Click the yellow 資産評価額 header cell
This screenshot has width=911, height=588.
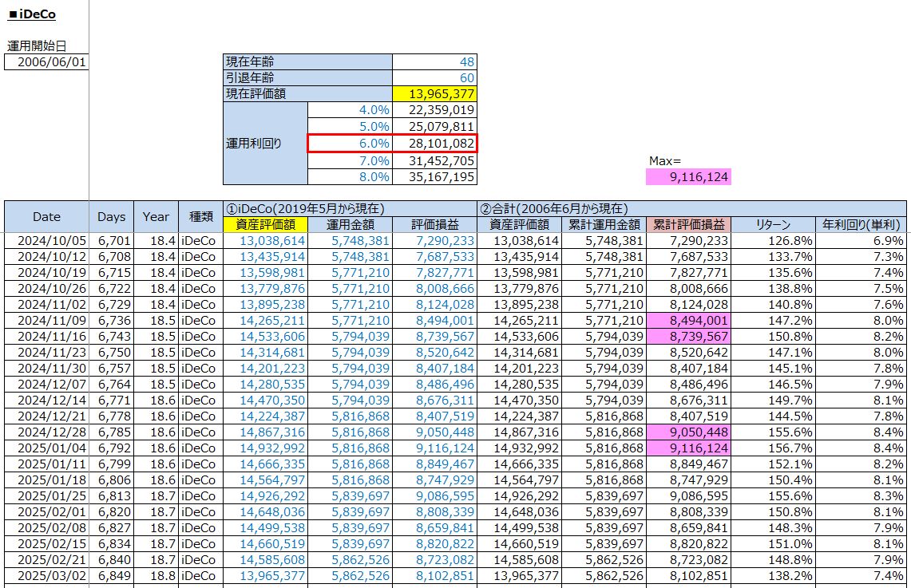(x=267, y=225)
